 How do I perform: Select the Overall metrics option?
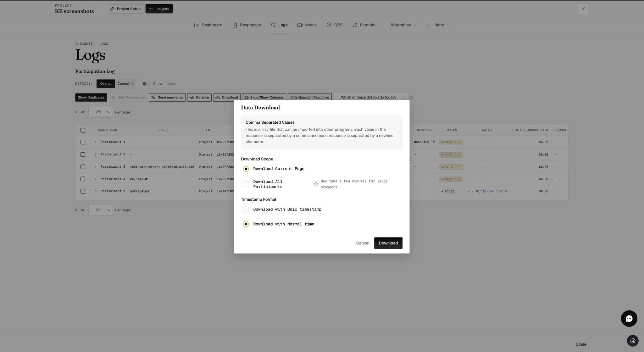pyautogui.click(x=106, y=84)
